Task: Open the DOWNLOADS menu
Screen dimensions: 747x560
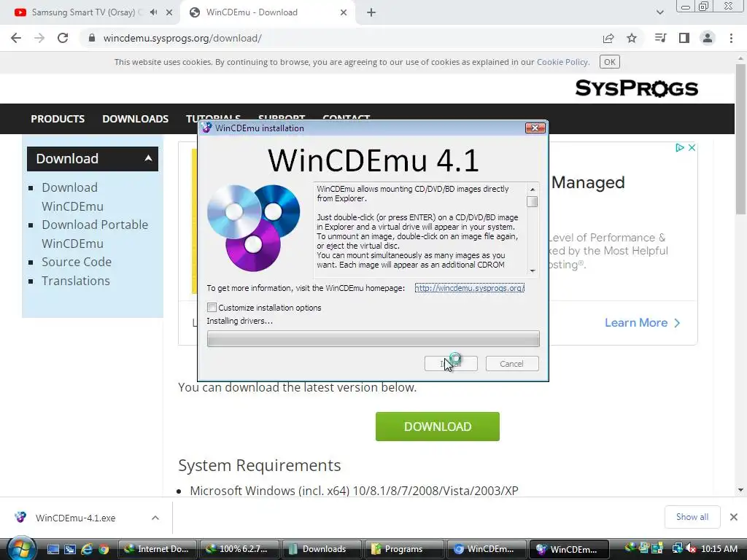Action: tap(135, 119)
